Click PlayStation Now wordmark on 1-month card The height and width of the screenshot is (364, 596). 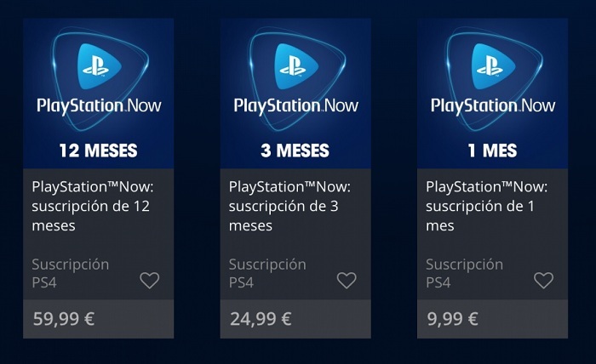coord(492,106)
